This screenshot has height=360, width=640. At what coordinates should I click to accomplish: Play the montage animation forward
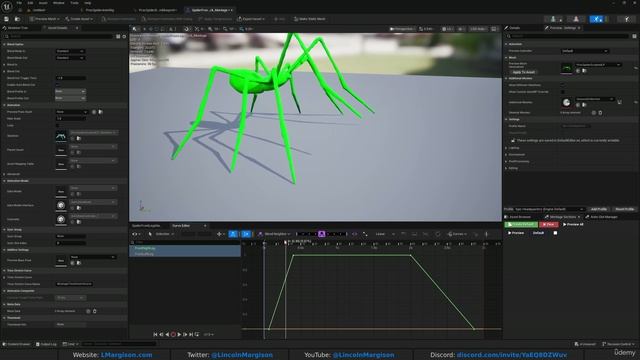tap(179, 334)
